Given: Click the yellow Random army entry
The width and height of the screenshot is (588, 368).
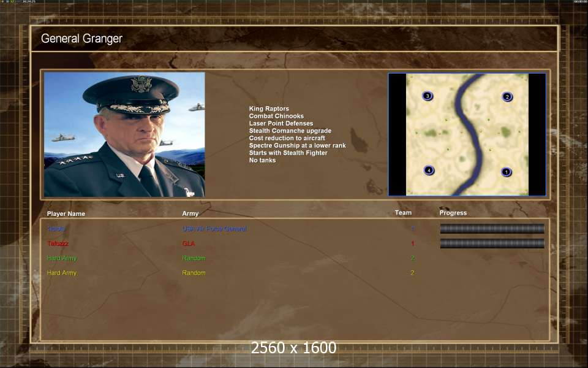Looking at the screenshot, I should click(194, 272).
